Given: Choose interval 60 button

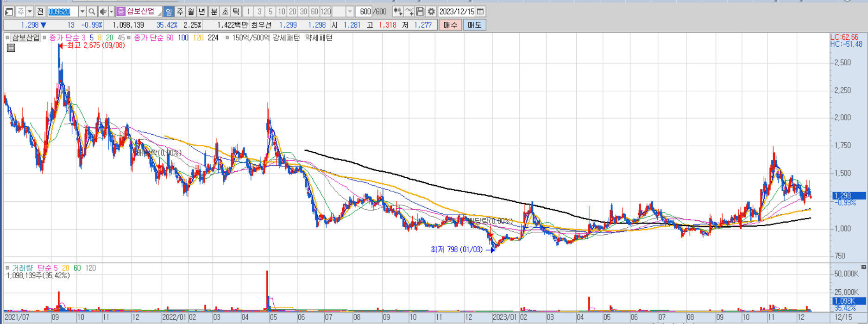Looking at the screenshot, I should [314, 12].
